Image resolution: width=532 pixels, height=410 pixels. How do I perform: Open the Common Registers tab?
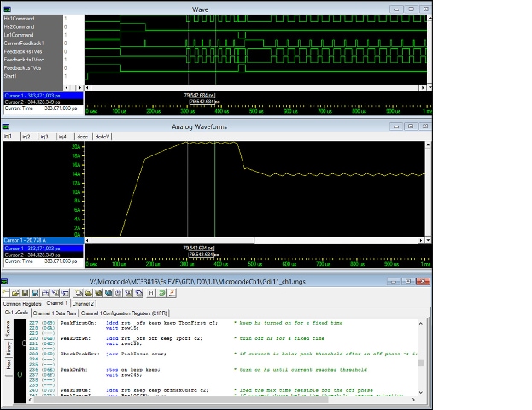pos(22,303)
